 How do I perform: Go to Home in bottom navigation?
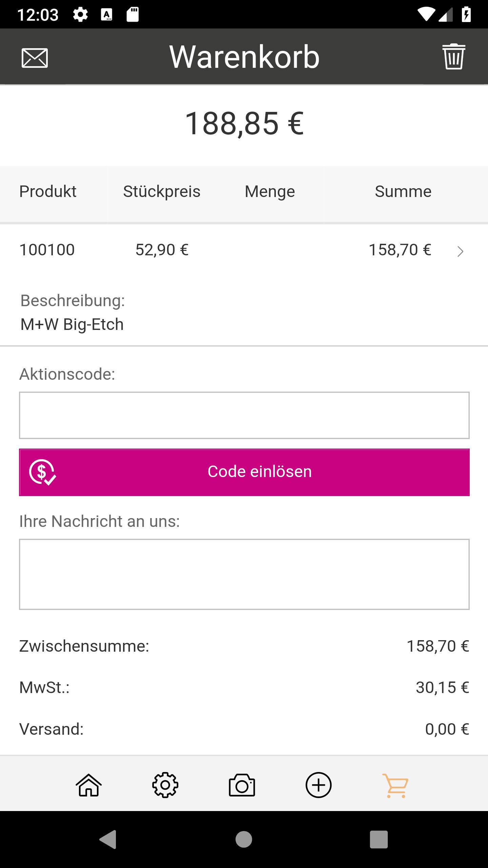coord(89,785)
